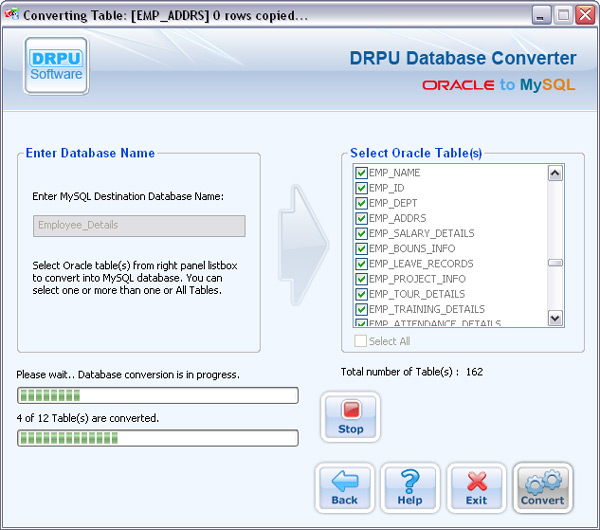Click the 'Total number of Table(s) : 162' text
Screen dimensions: 600x530
pyautogui.click(x=412, y=372)
